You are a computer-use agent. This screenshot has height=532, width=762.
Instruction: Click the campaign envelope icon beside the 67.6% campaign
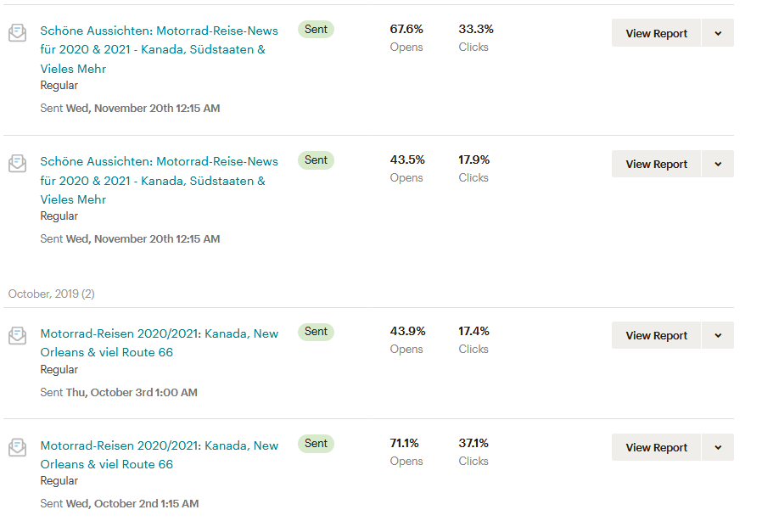17,32
